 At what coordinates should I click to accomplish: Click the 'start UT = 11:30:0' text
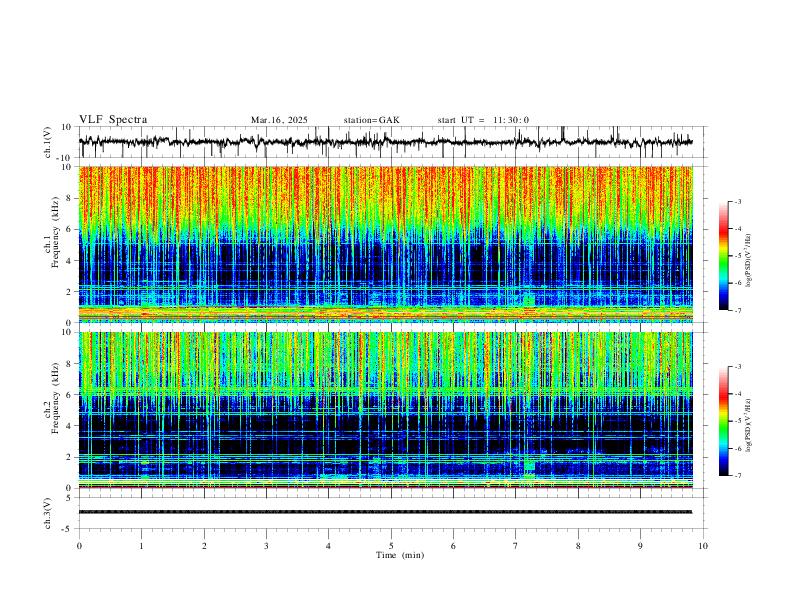483,120
